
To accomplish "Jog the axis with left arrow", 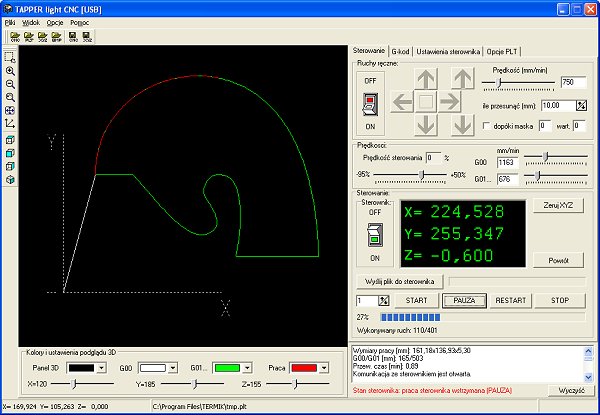I will pos(402,102).
